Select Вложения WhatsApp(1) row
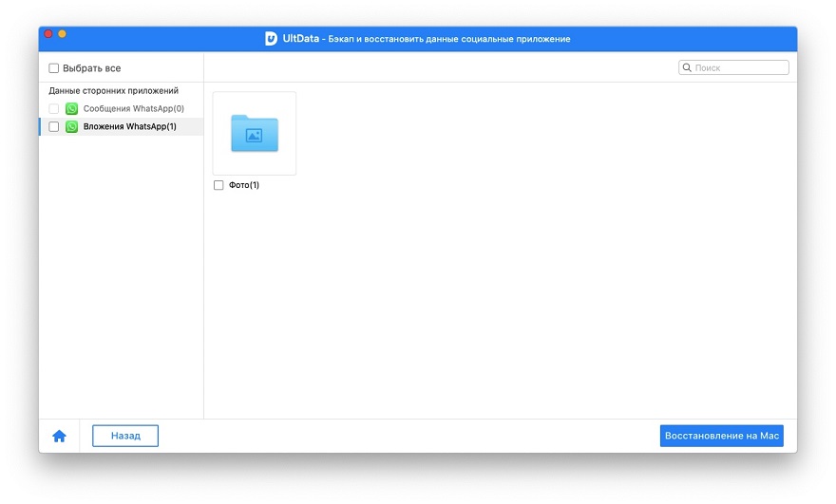The image size is (836, 504). tap(122, 127)
